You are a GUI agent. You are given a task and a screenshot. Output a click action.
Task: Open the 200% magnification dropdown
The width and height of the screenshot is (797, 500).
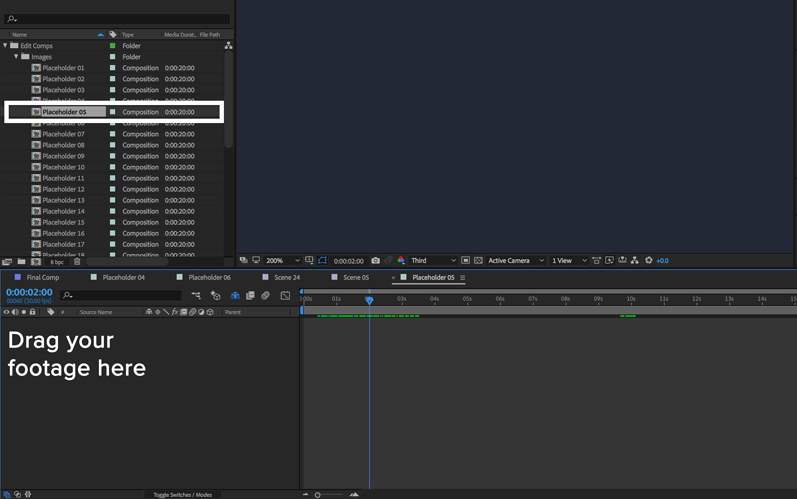point(282,261)
